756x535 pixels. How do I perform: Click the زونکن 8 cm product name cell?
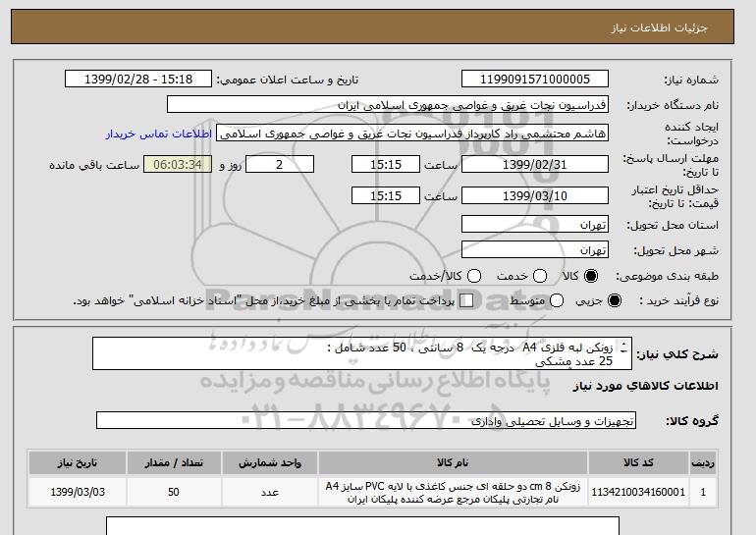coord(453,492)
